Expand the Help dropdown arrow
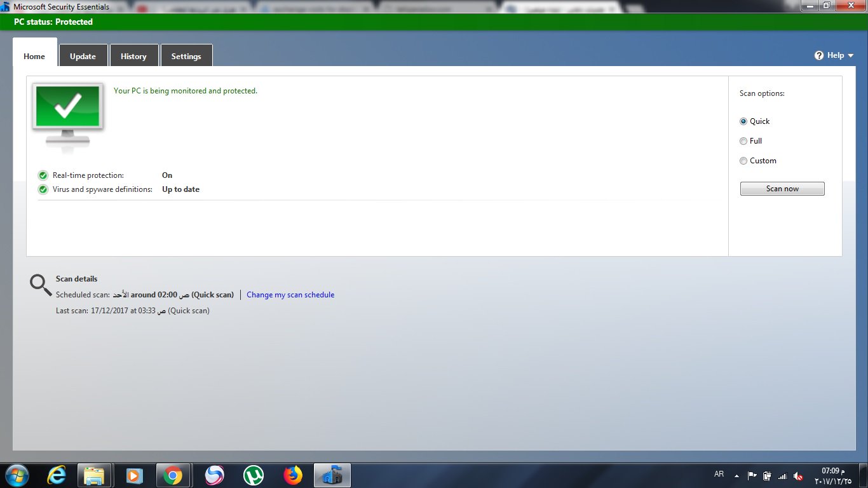The width and height of the screenshot is (868, 488). [x=851, y=56]
